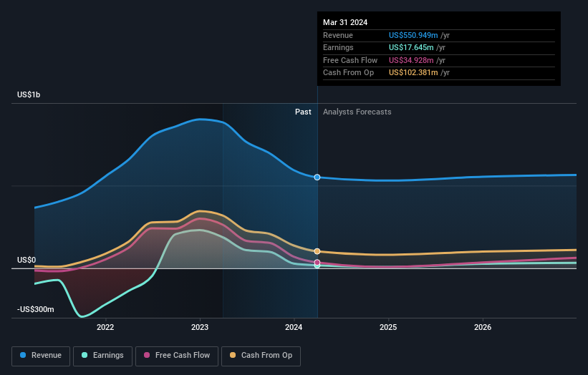Click the Earnings label in tooltip

[338, 47]
